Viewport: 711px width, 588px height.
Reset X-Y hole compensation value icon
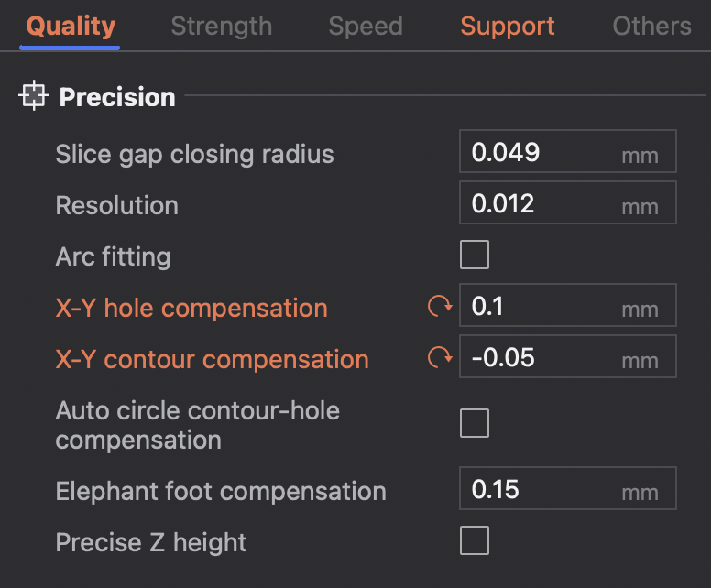[440, 307]
